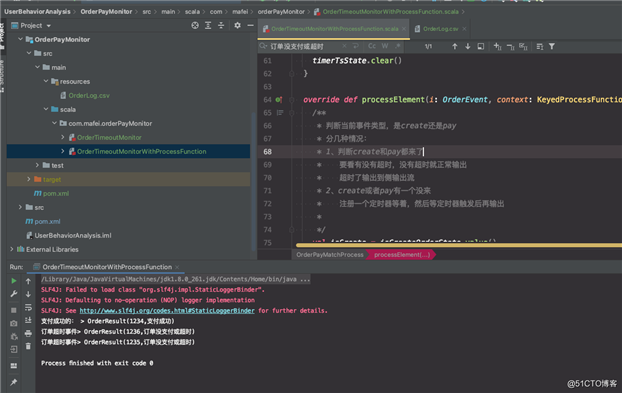Screen dimensions: 622x393
Task: Expand the target folder
Action: coord(29,179)
